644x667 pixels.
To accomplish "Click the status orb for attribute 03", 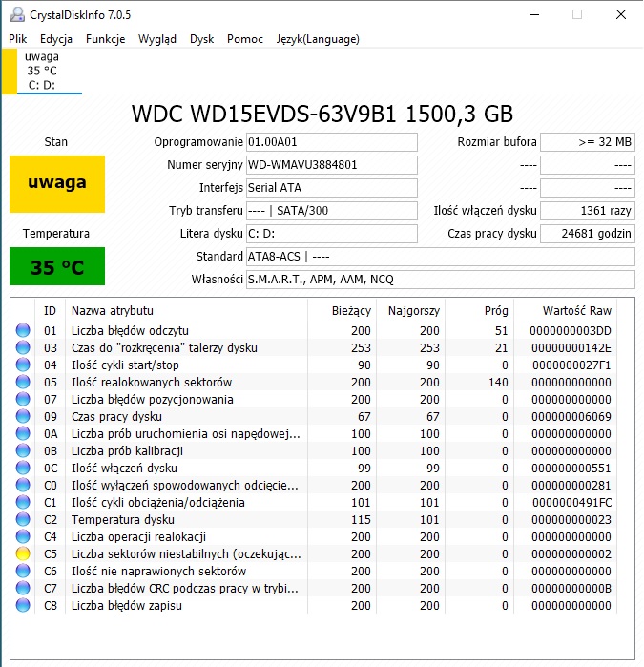I will coord(23,347).
